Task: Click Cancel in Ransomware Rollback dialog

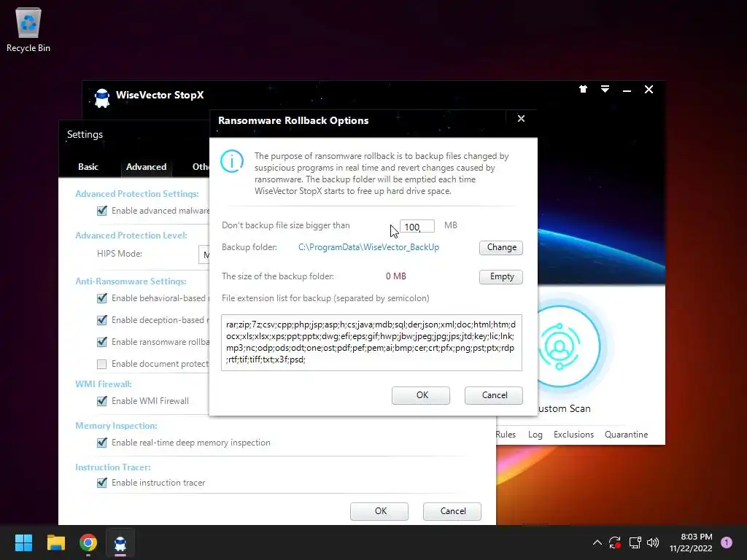Action: tap(494, 395)
